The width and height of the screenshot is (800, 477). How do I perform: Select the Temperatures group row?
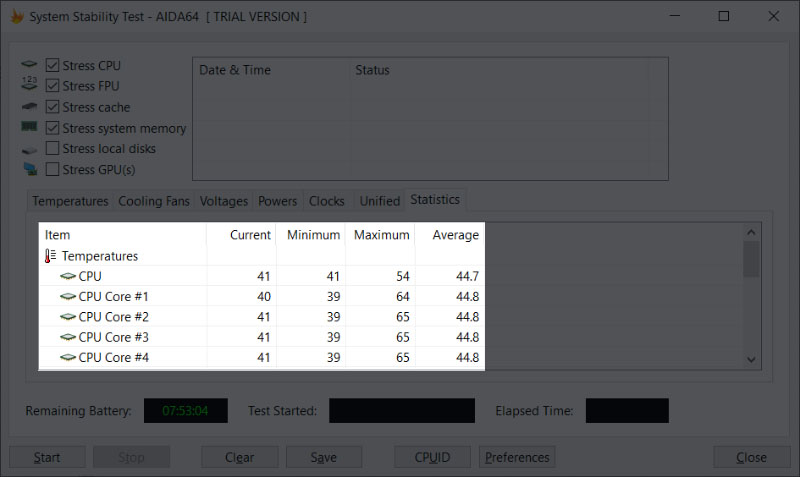[x=100, y=256]
